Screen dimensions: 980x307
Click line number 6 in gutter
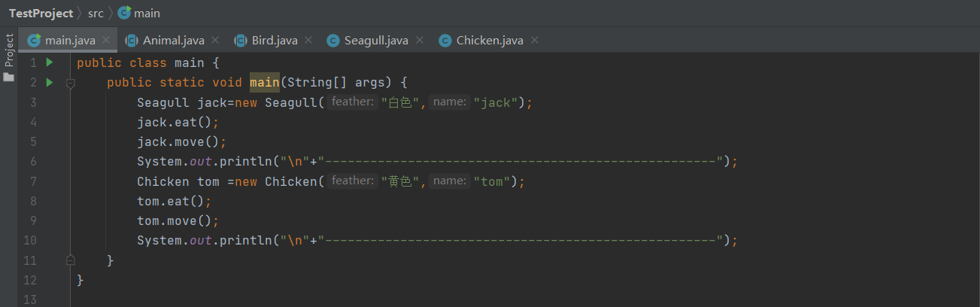coord(32,161)
